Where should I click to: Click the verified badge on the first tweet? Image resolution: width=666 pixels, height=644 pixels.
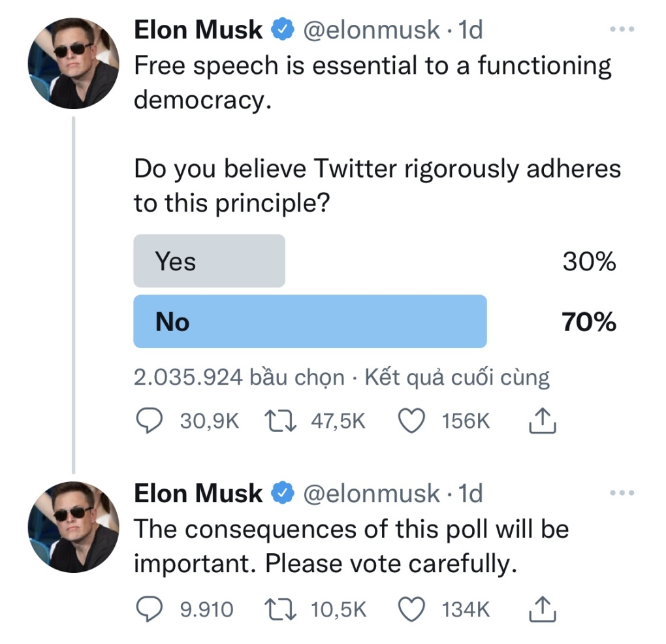[281, 30]
